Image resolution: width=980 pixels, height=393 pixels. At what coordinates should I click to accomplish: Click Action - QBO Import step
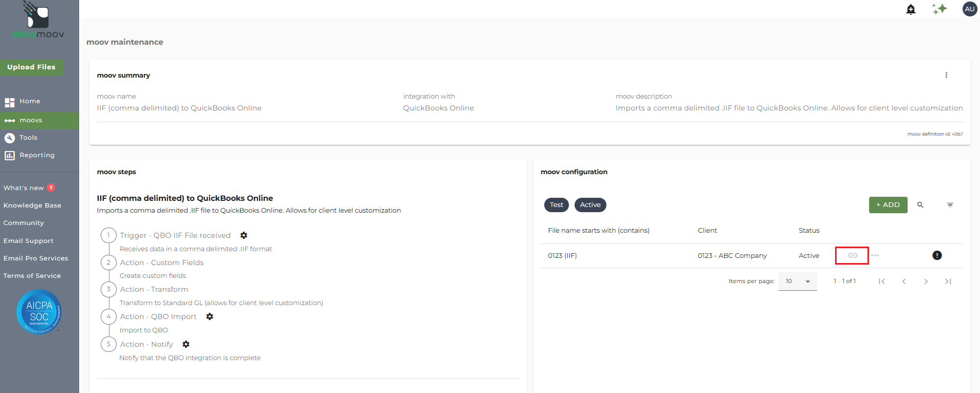tap(158, 316)
